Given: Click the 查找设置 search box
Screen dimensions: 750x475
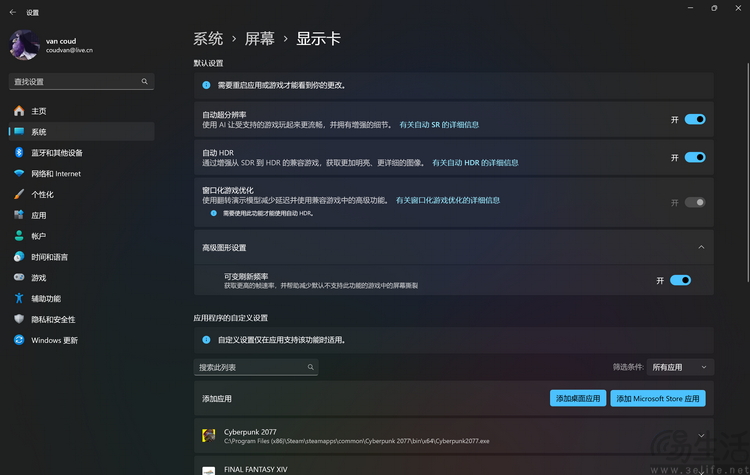Looking at the screenshot, I should [81, 82].
